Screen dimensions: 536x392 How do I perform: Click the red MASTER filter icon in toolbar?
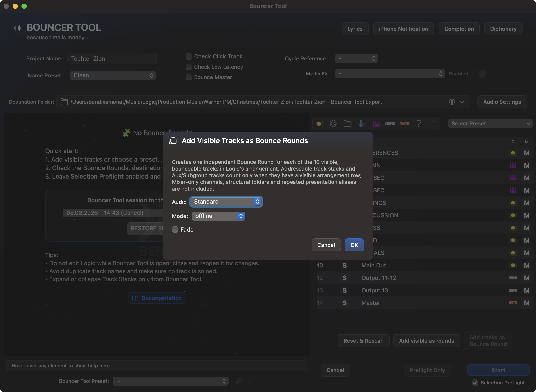click(x=404, y=124)
